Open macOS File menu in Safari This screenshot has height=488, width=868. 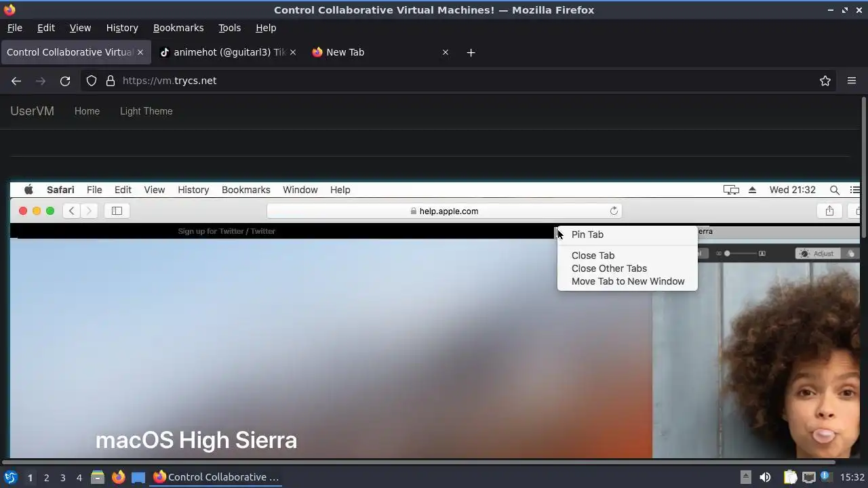click(x=94, y=190)
